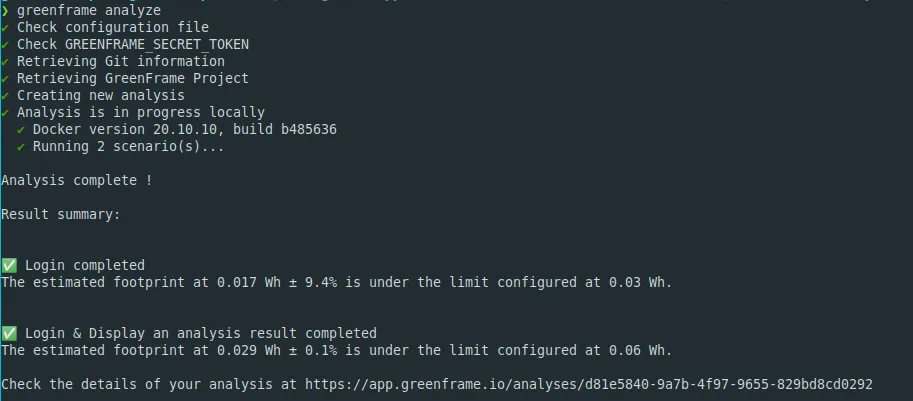Click the green check emoji beside "Login completed"
This screenshot has width=913, height=401.
coord(9,265)
